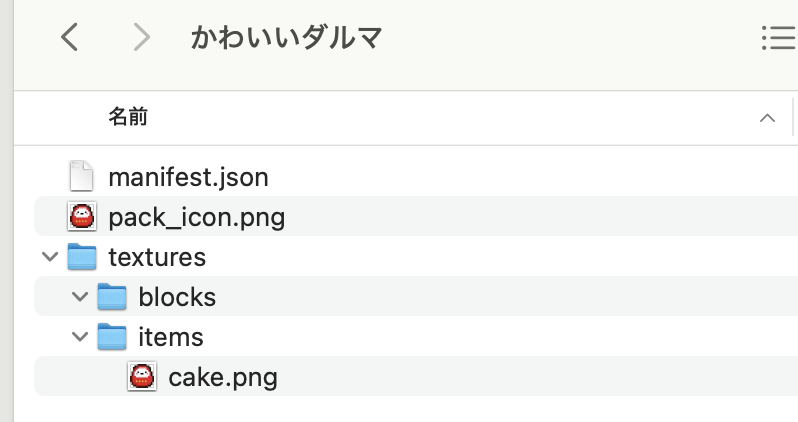This screenshot has width=798, height=422.
Task: Select the textures folder name
Action: 157,257
